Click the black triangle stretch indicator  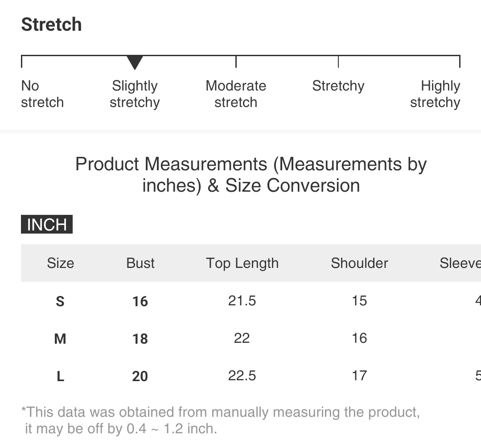click(x=135, y=62)
